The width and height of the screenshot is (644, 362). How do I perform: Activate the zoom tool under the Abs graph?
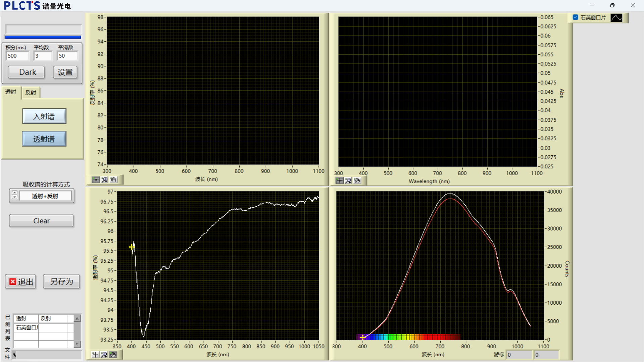point(348,181)
